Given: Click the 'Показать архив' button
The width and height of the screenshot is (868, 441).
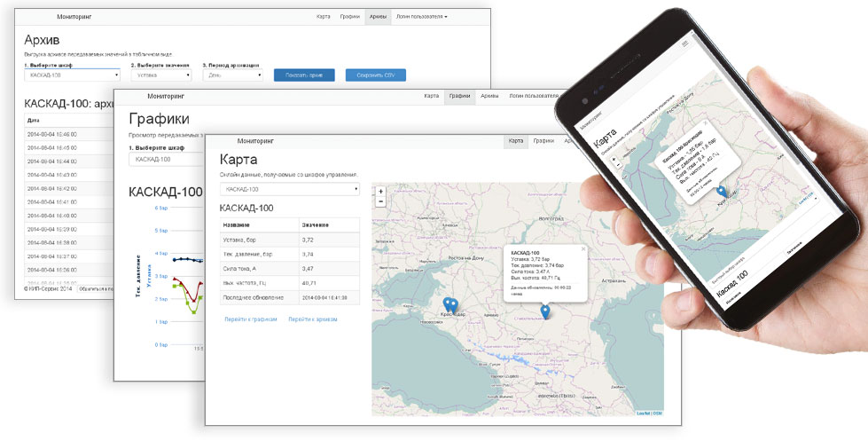Looking at the screenshot, I should tap(304, 75).
